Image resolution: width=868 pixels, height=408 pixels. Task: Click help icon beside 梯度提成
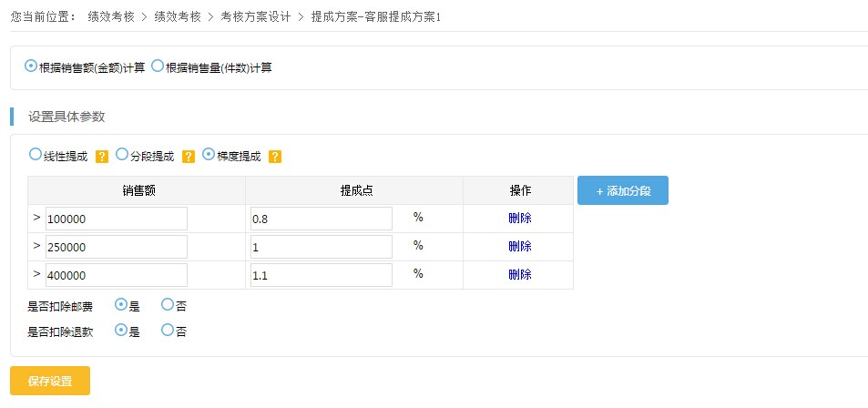275,157
